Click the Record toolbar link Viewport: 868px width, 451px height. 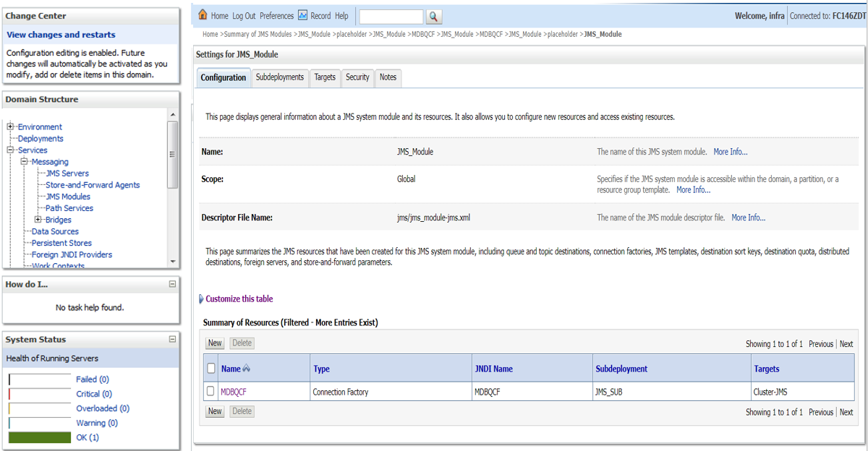pos(320,16)
